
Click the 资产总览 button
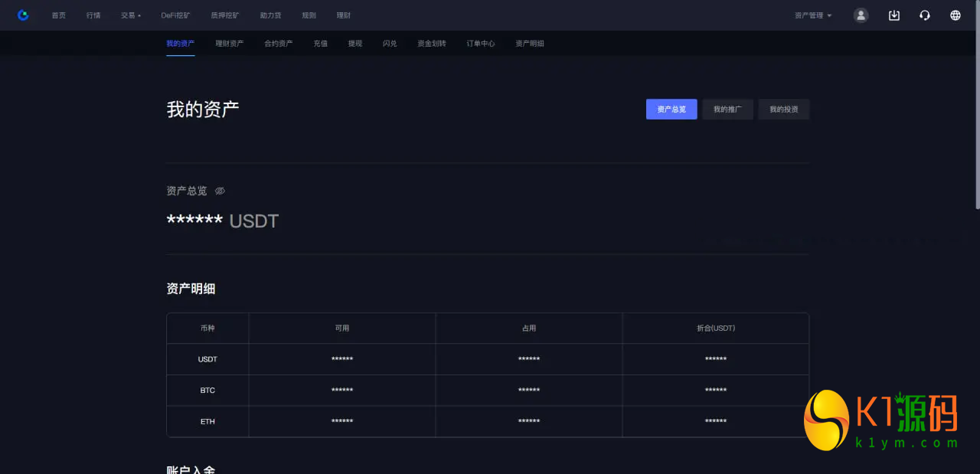pos(671,110)
